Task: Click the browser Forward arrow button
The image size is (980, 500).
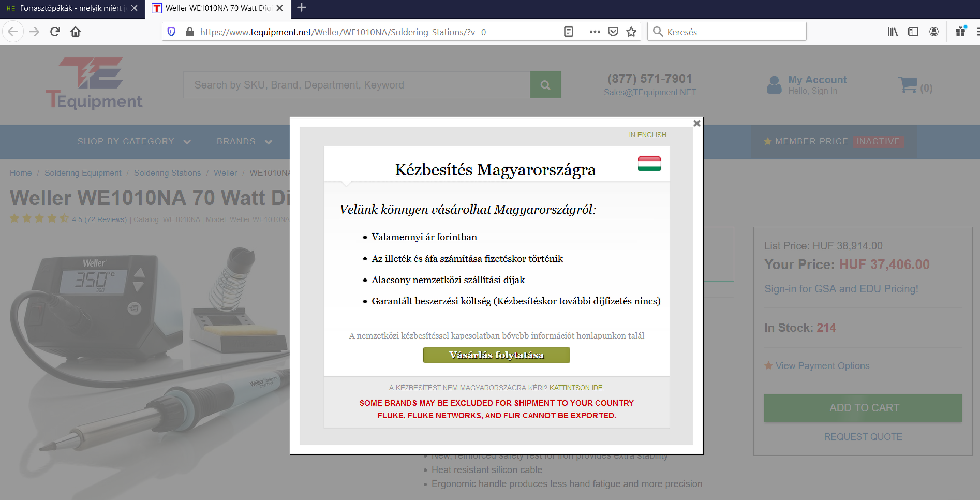Action: coord(34,32)
